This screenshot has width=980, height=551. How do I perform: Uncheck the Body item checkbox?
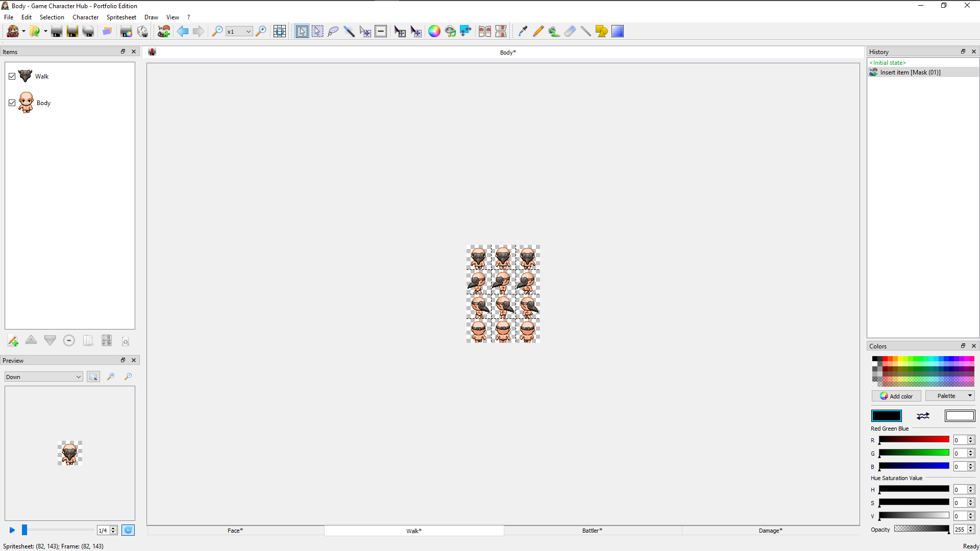pyautogui.click(x=12, y=103)
